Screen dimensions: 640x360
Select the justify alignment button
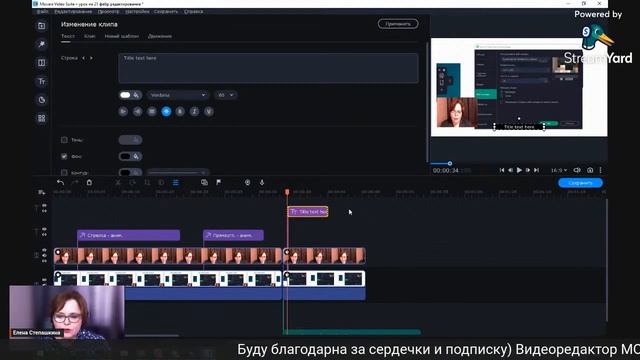152,111
